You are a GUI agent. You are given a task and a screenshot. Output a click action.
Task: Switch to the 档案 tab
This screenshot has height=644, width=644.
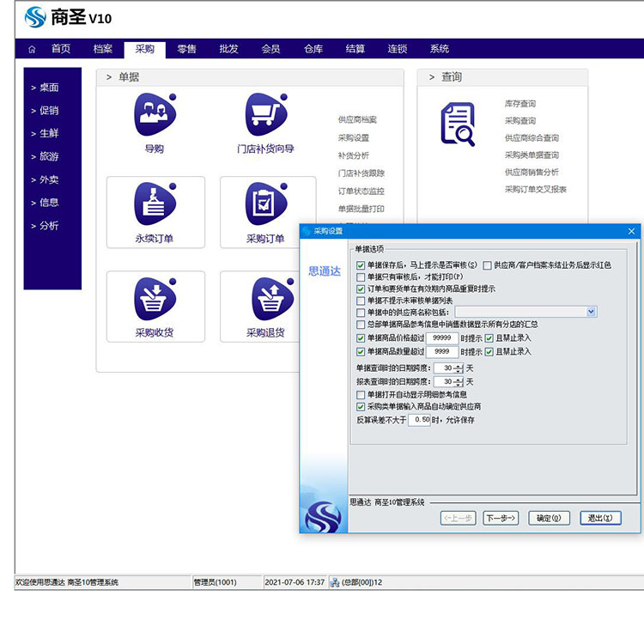point(103,49)
